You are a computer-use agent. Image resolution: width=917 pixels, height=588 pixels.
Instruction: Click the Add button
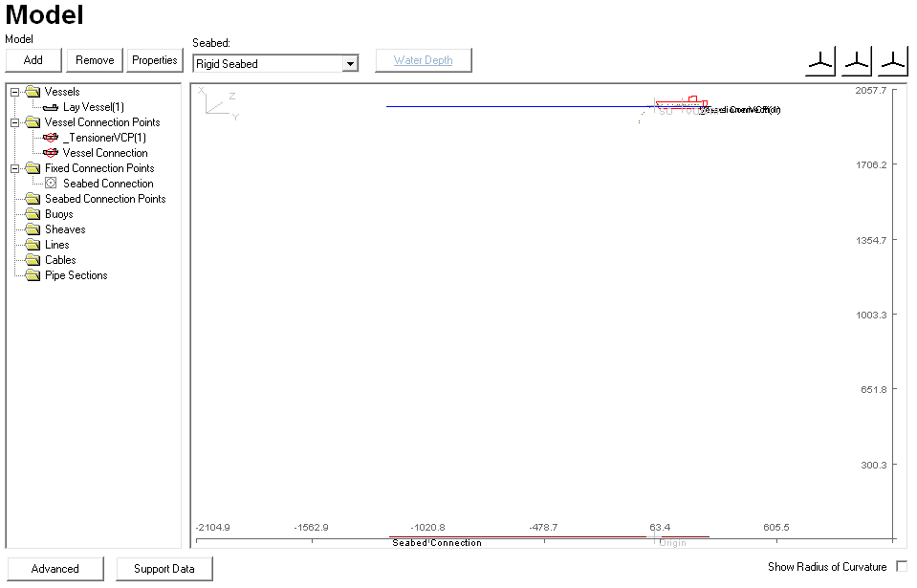tap(33, 60)
